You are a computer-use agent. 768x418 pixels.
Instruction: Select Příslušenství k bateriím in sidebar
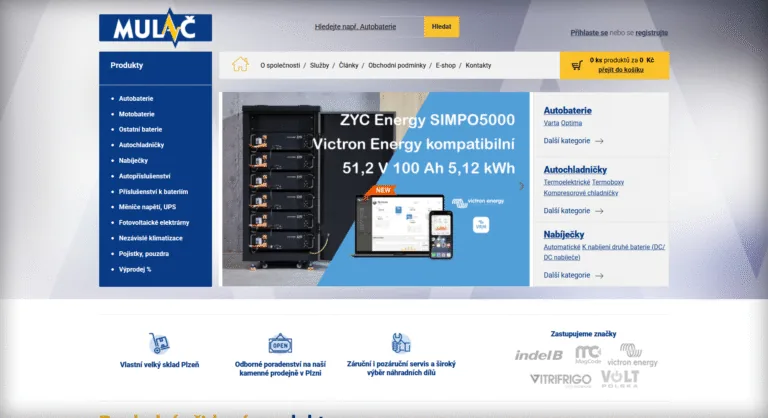click(x=153, y=192)
